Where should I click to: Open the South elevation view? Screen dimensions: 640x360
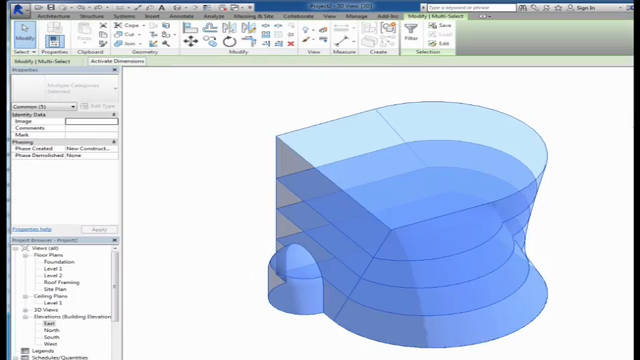pyautogui.click(x=51, y=337)
